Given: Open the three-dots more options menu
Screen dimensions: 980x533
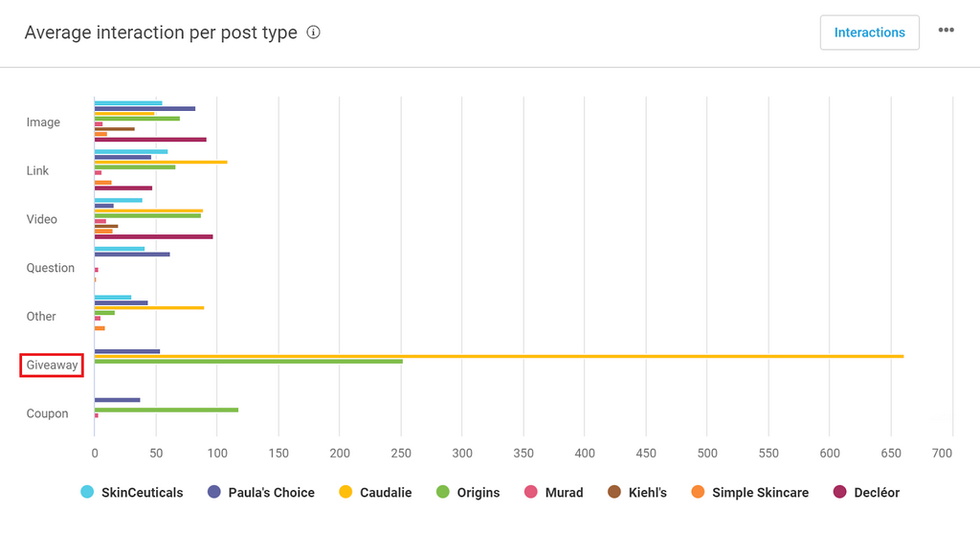Looking at the screenshot, I should 946,31.
